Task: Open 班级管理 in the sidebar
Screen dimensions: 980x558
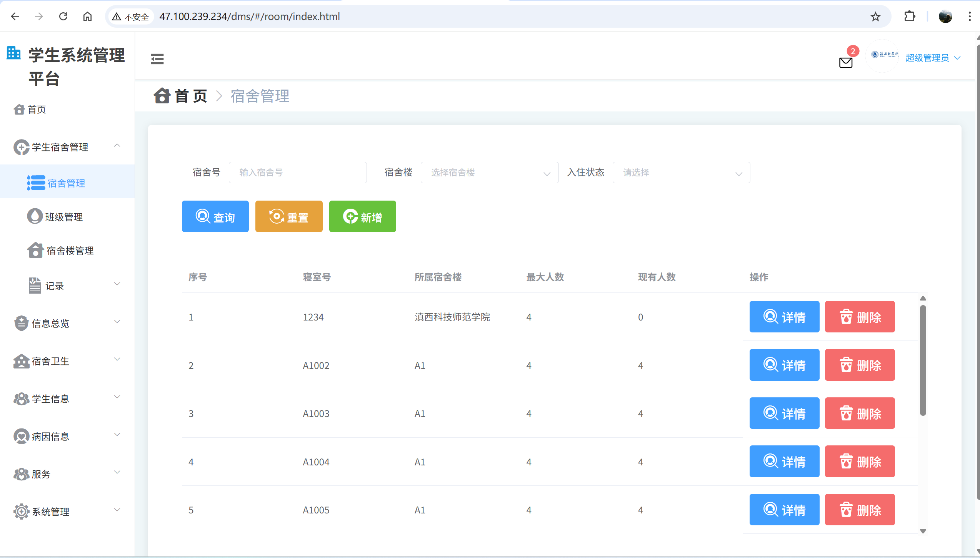Action: click(x=64, y=217)
